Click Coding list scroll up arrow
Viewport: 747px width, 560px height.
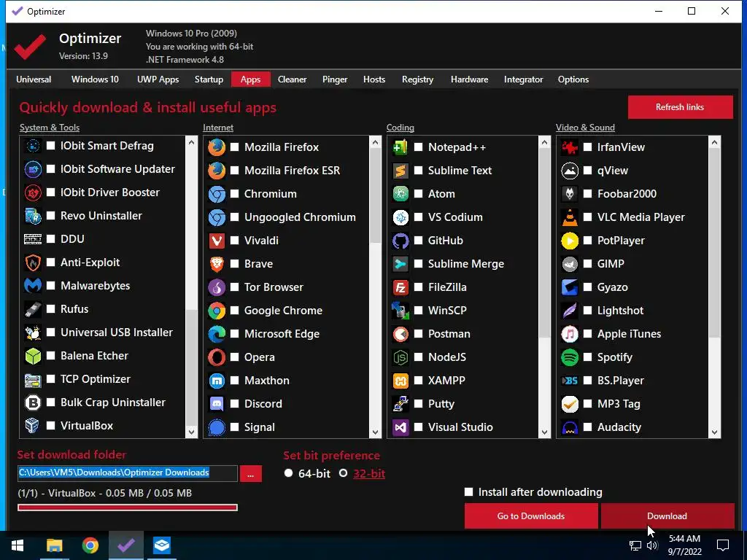(544, 142)
